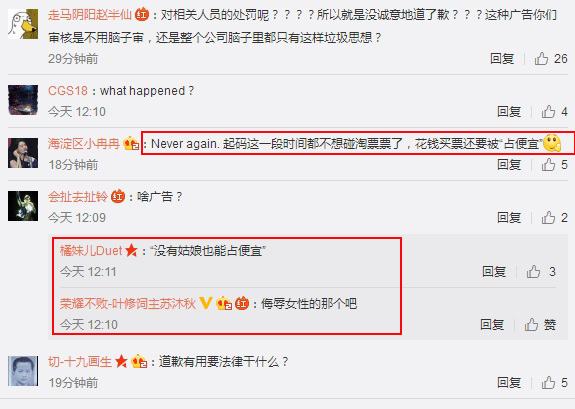Open 会扯去扯铃 profile link
This screenshot has height=409, width=575.
coord(78,197)
